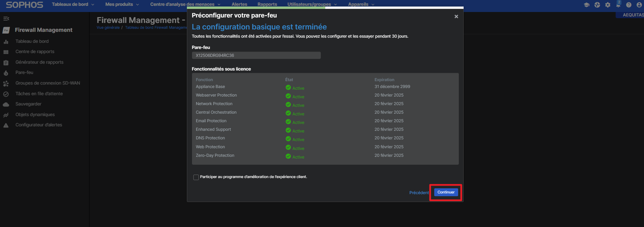Viewport: 644px width, 227px height.
Task: Click the SD-WAN connection groups icon
Action: coord(6,84)
